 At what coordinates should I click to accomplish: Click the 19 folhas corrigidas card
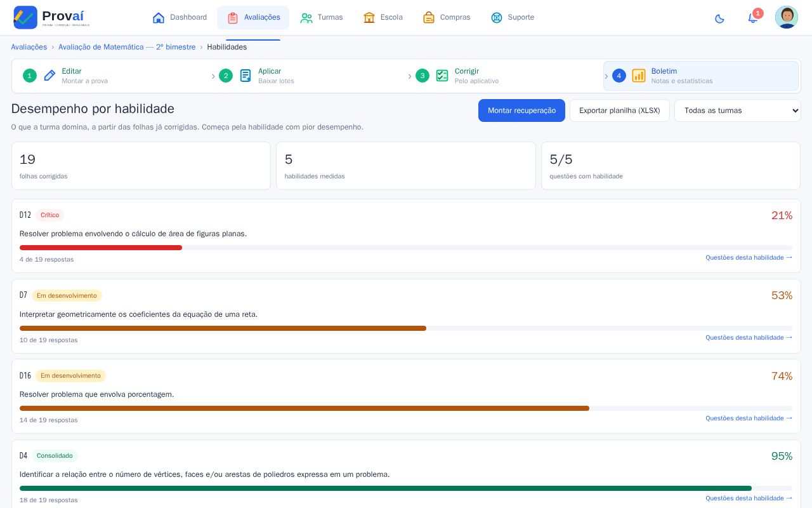click(141, 166)
